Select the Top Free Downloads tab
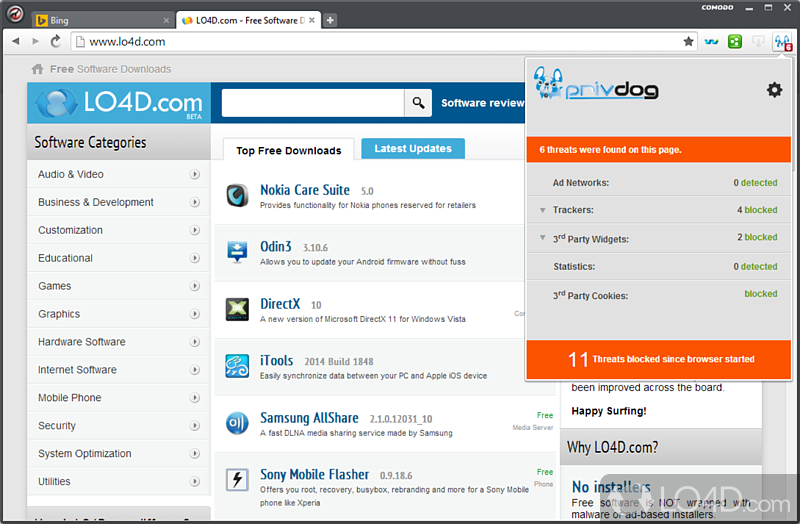The image size is (800, 524). coord(288,150)
